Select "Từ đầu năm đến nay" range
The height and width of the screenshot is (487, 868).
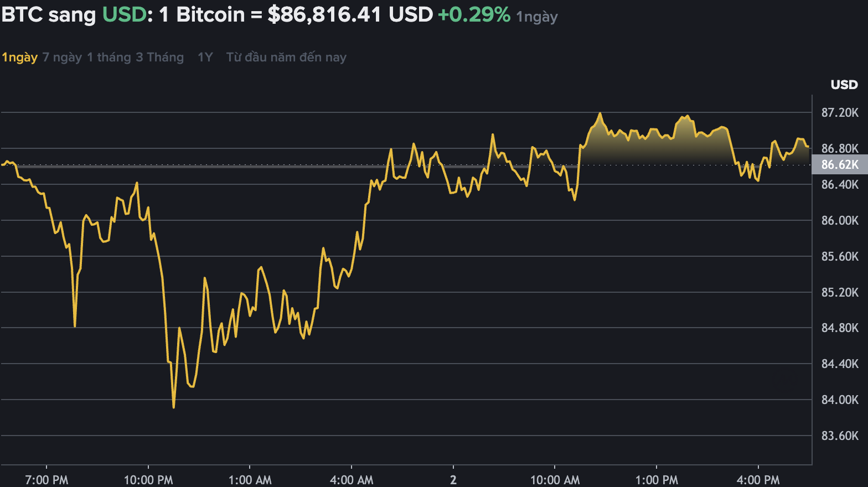(x=286, y=57)
